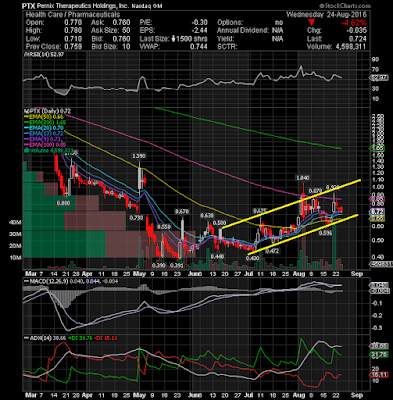
Task: Click the cyan EMA(20) legend entry
Action: pyautogui.click(x=43, y=128)
